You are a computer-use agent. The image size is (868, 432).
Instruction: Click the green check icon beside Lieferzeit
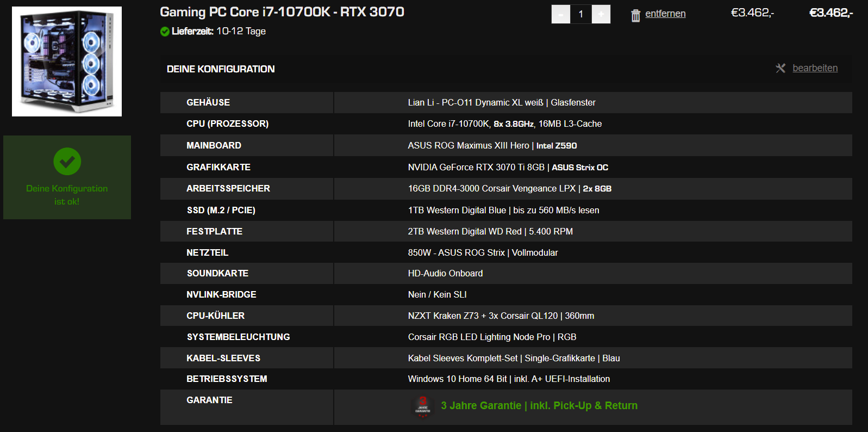(165, 32)
